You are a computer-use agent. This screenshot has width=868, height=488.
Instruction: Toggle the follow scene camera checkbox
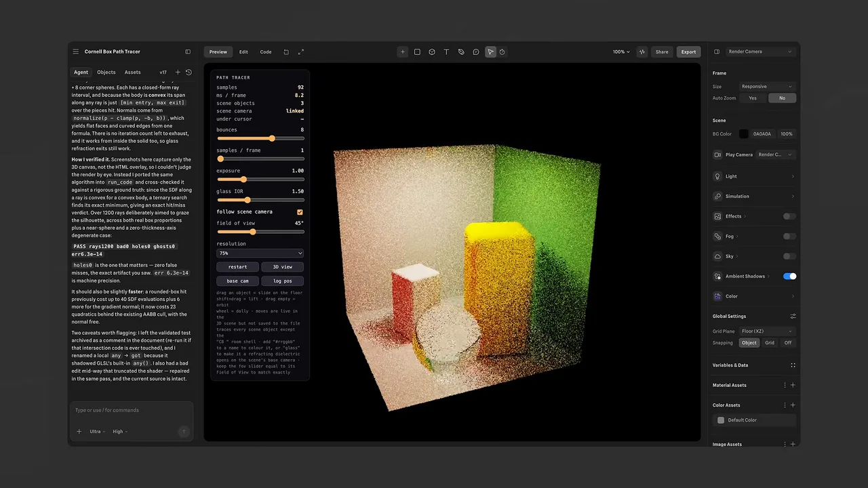300,212
